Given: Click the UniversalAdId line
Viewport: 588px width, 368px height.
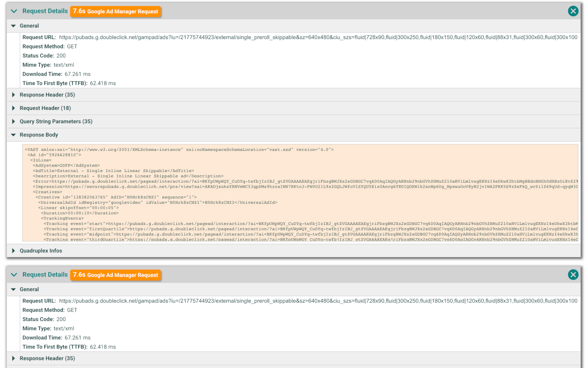Looking at the screenshot, I should [x=158, y=202].
